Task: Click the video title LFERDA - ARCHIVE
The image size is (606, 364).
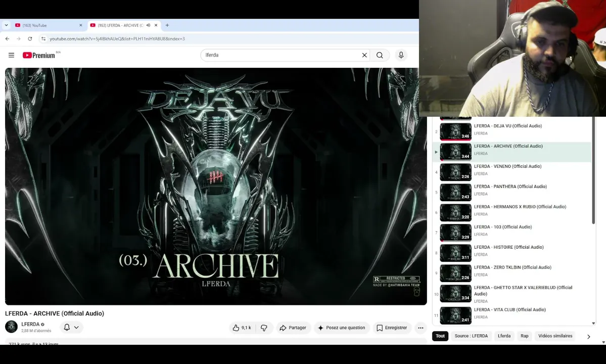Action: (x=55, y=313)
